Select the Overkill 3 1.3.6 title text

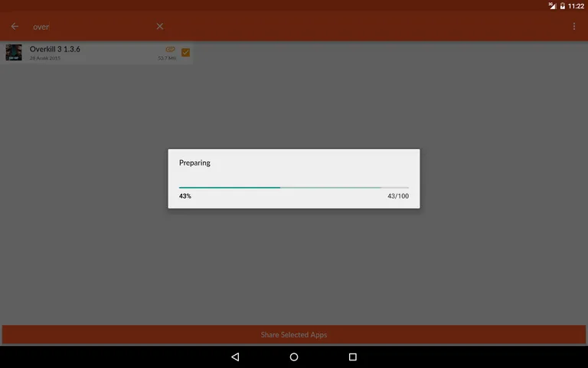pyautogui.click(x=55, y=49)
